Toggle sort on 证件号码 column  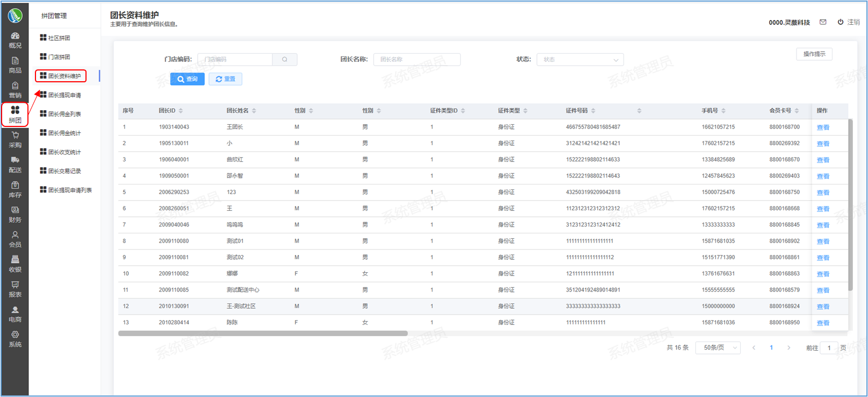tap(593, 111)
